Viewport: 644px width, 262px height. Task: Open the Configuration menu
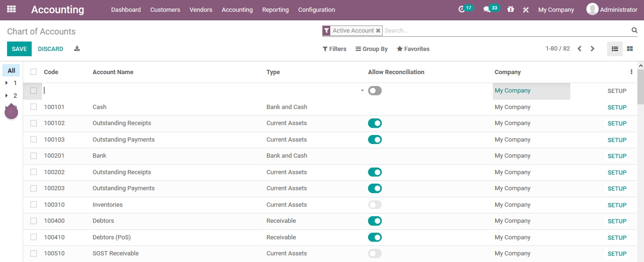[x=317, y=10]
